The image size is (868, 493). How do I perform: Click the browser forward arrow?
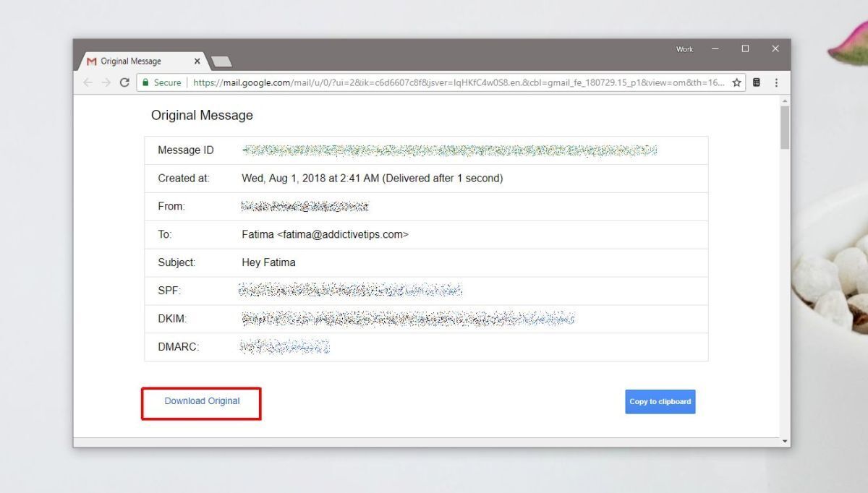click(106, 82)
